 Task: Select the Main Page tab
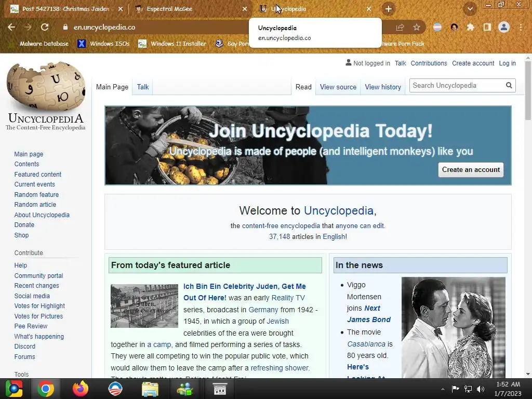[x=112, y=87]
